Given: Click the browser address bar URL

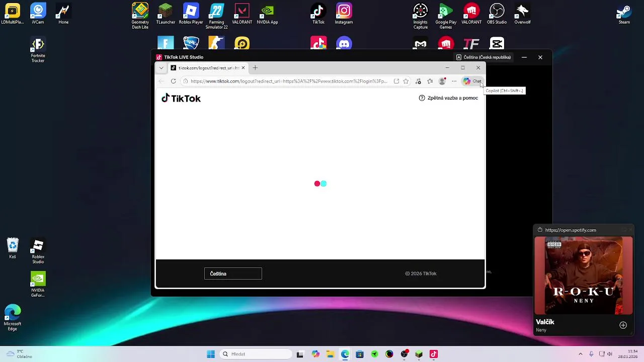Looking at the screenshot, I should pos(289,81).
